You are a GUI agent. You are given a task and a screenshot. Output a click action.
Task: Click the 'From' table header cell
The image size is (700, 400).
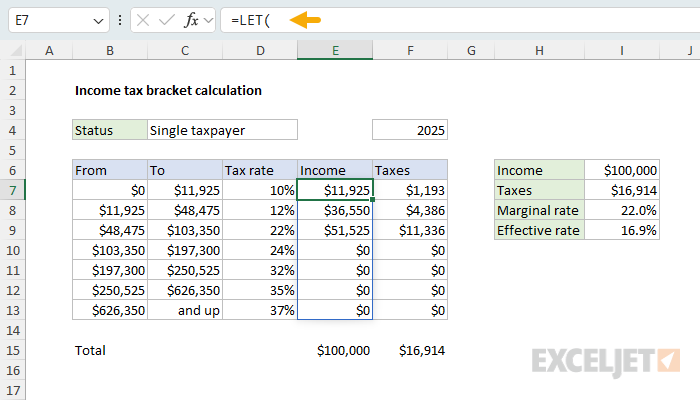click(x=110, y=170)
